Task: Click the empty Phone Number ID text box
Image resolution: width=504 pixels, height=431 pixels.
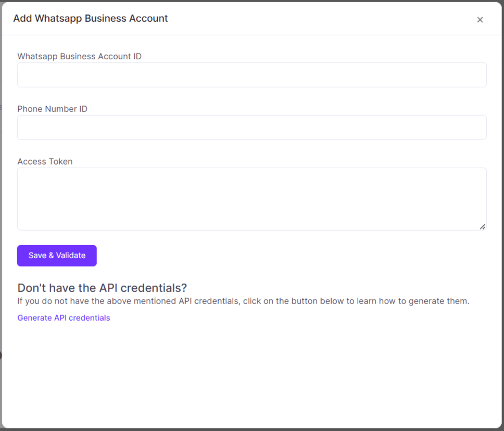Action: 251,128
